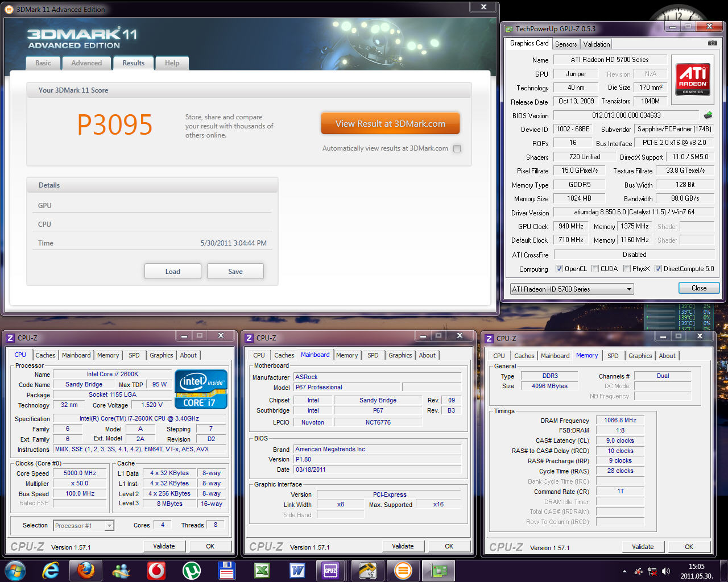Screen dimensions: 728x582
Task: Switch to Firefox in the taskbar
Action: tap(86, 571)
